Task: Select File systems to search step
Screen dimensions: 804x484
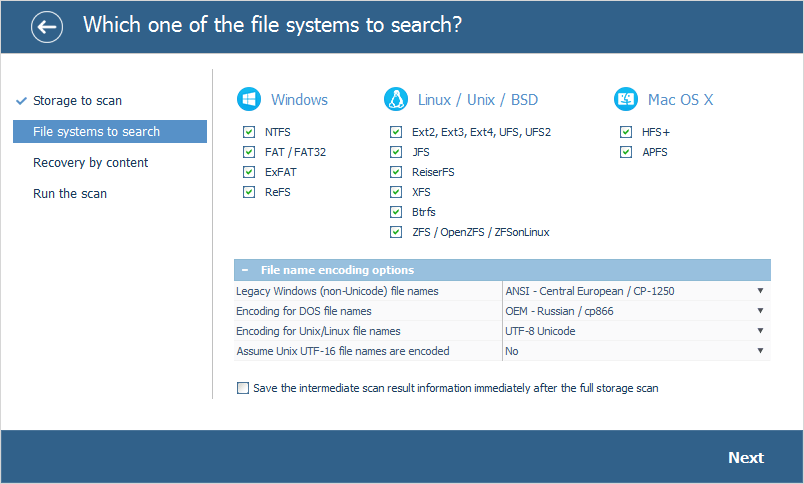Action: (x=110, y=132)
